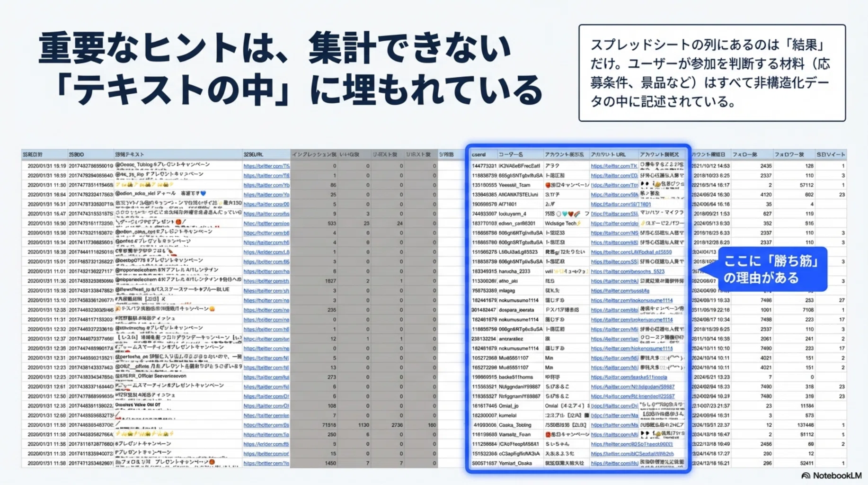This screenshot has height=485, width=868.
Task: Open the tweet link in the 71518 impressions row
Action: pos(266,425)
